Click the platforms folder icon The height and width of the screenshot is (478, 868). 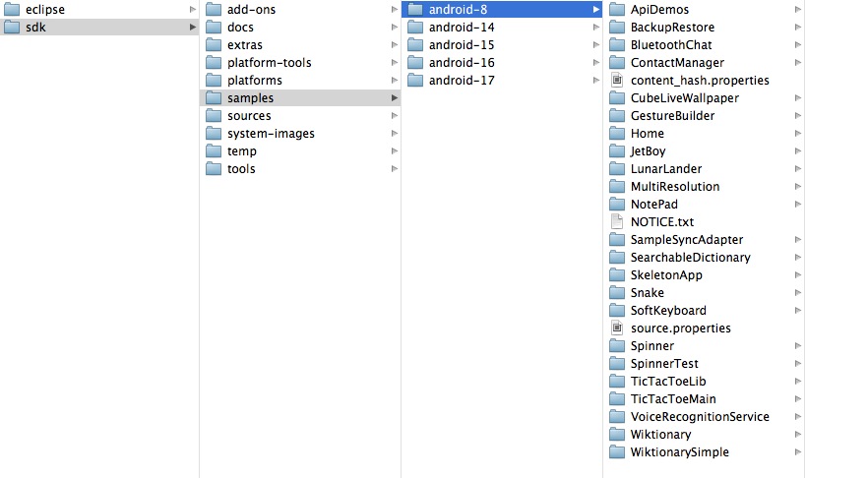(214, 81)
